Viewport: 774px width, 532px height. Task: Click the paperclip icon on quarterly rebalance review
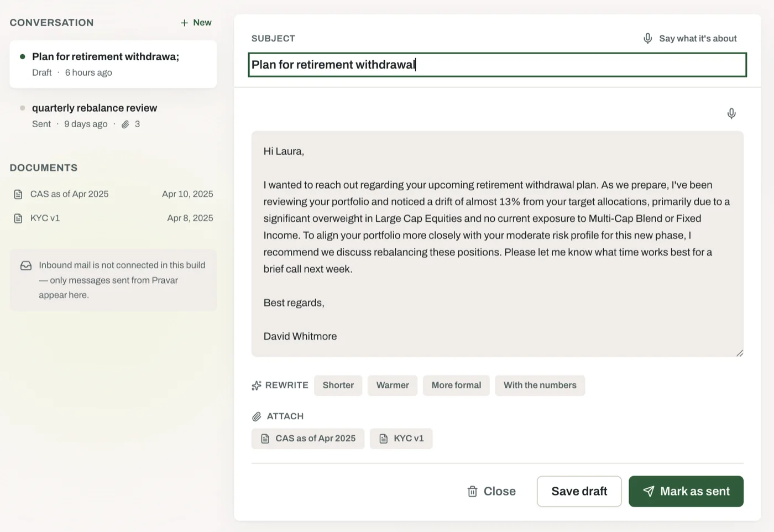point(125,124)
